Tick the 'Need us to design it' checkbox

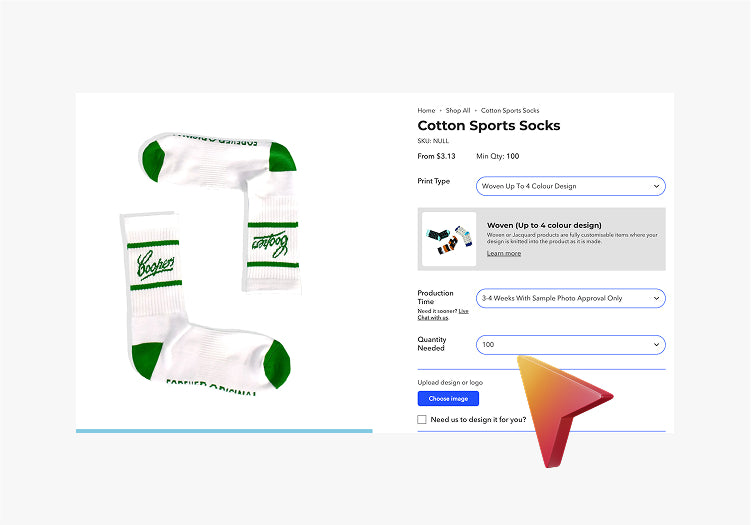tap(422, 420)
